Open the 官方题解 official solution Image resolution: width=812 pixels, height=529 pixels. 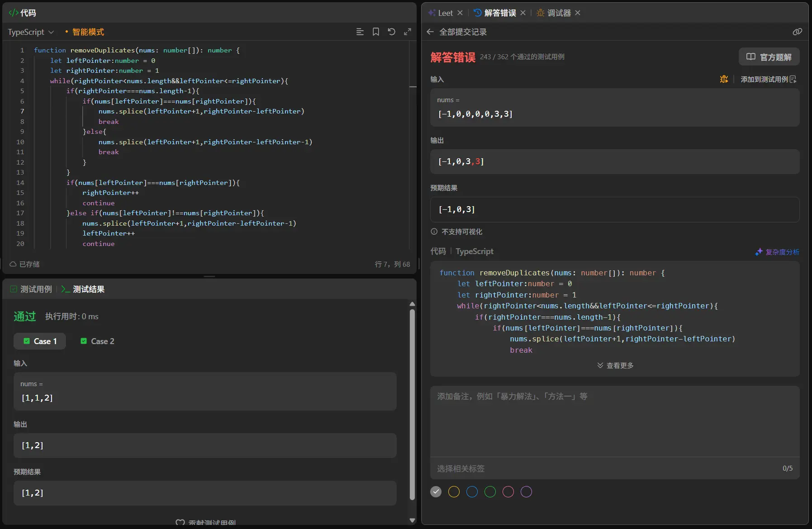(769, 57)
